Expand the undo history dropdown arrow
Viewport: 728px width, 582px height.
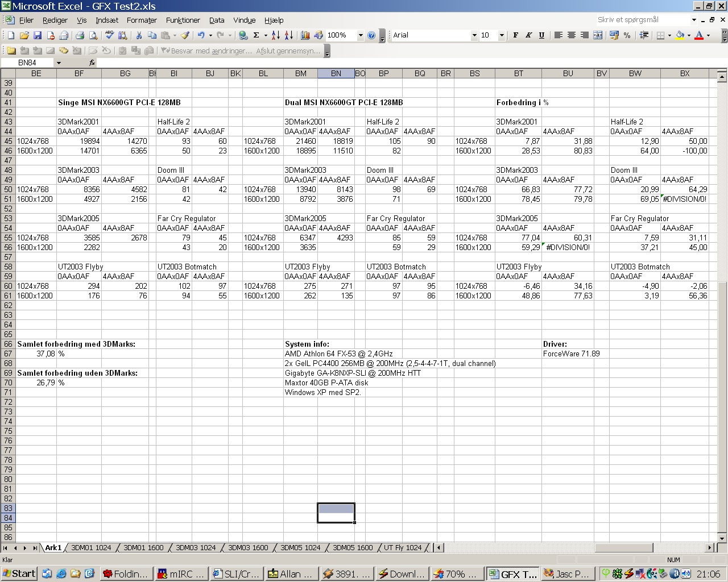[x=210, y=35]
